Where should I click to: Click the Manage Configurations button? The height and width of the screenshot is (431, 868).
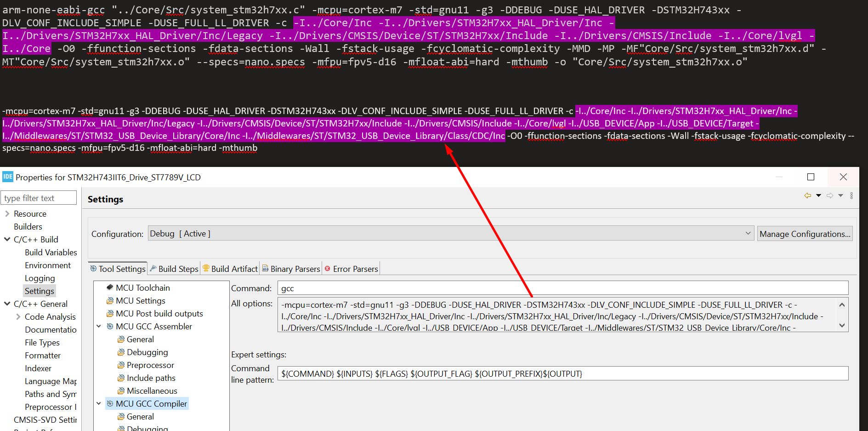pos(805,233)
